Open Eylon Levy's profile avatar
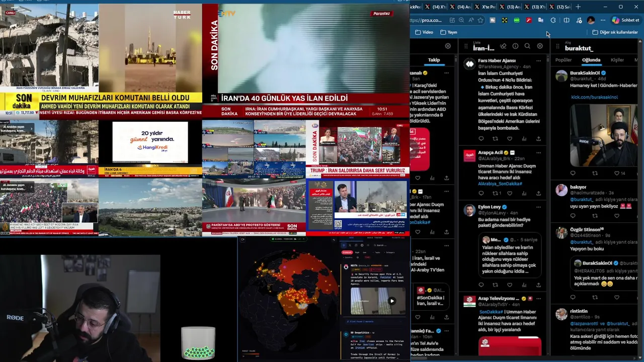The height and width of the screenshot is (362, 644). [x=469, y=210]
